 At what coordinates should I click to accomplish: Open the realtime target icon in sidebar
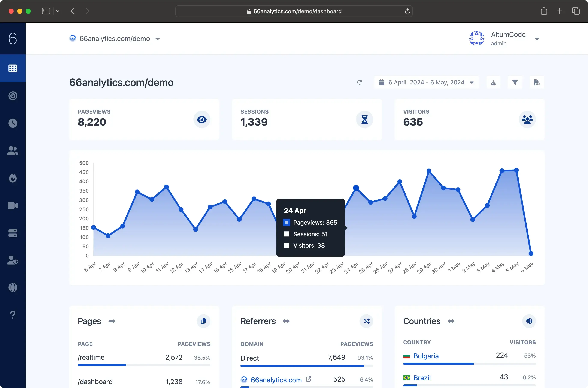[x=13, y=96]
